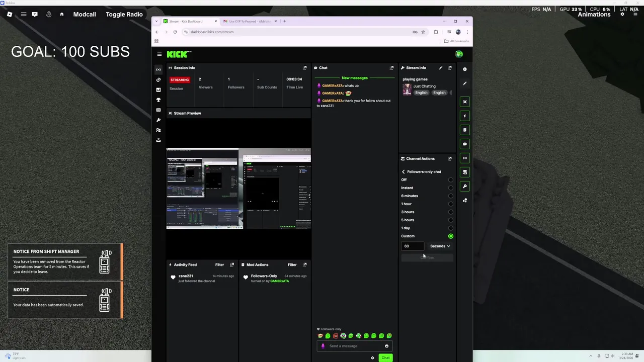
Task: Click the Send a message input
Action: pyautogui.click(x=355, y=346)
